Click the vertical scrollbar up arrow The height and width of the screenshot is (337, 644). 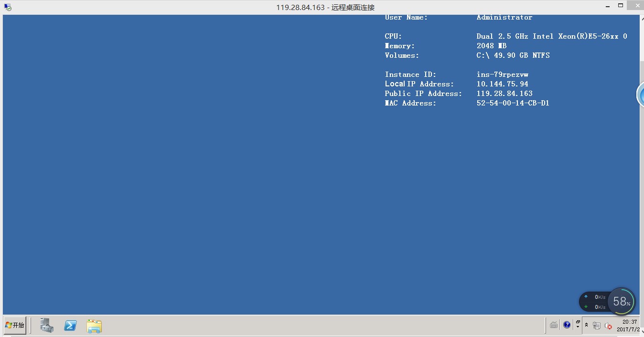tap(641, 19)
